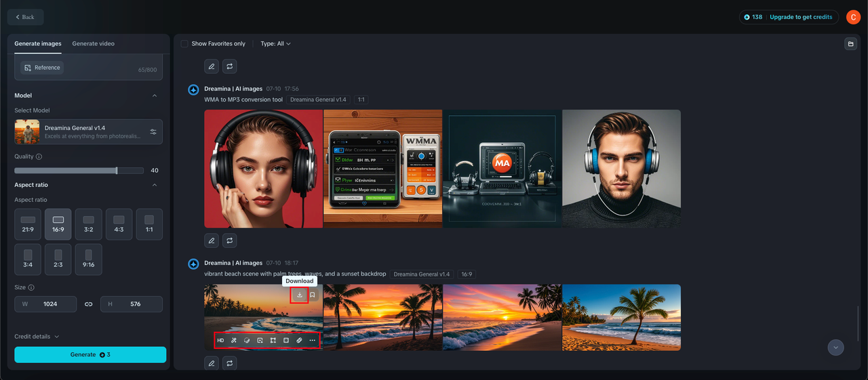Click the beach prompt's 16:9 tag
The width and height of the screenshot is (868, 380).
467,274
